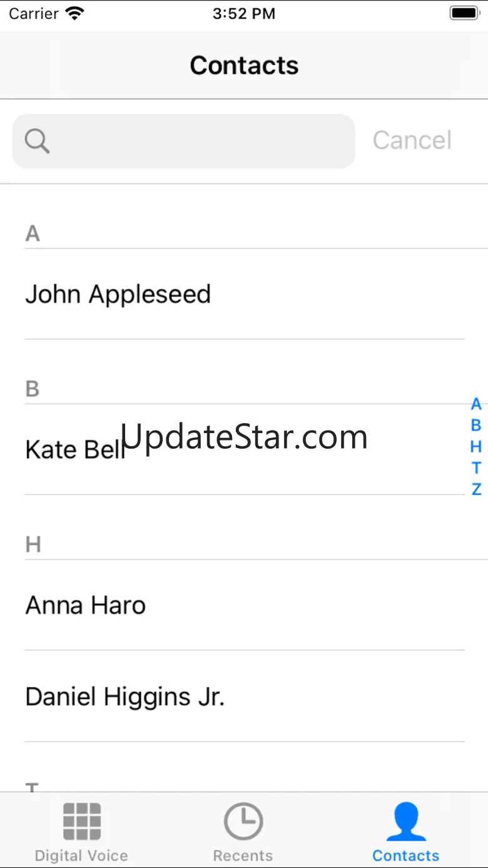Jump to letter H in index
The height and width of the screenshot is (868, 488).
coord(476,446)
